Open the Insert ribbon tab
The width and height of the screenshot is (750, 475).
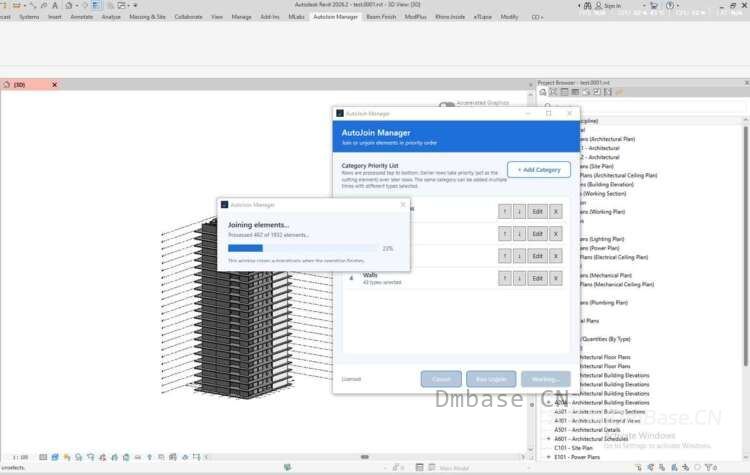(x=55, y=17)
